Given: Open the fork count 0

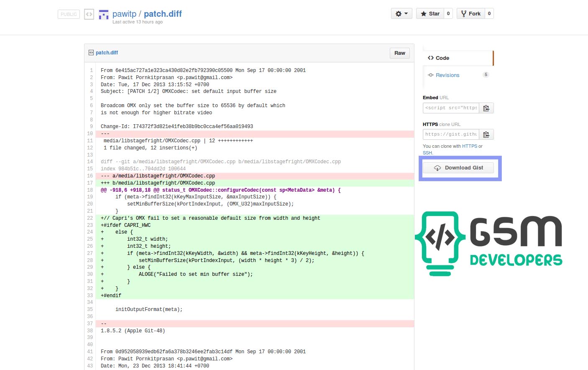Looking at the screenshot, I should tap(489, 13).
